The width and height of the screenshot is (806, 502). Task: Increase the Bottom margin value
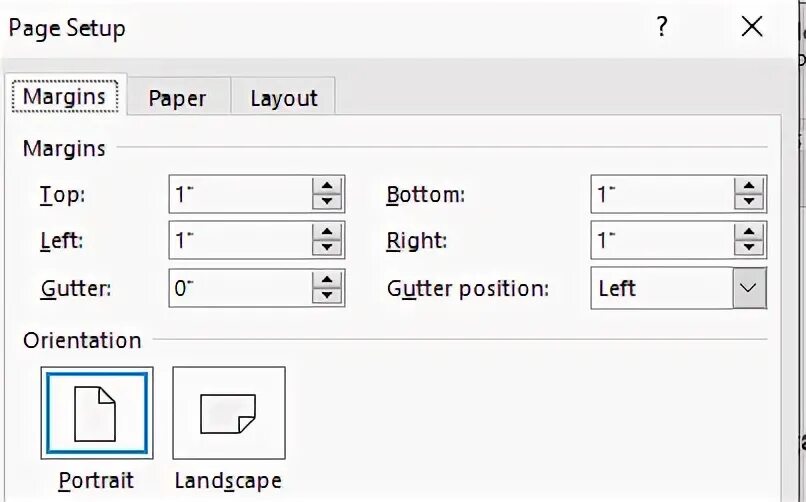(749, 187)
